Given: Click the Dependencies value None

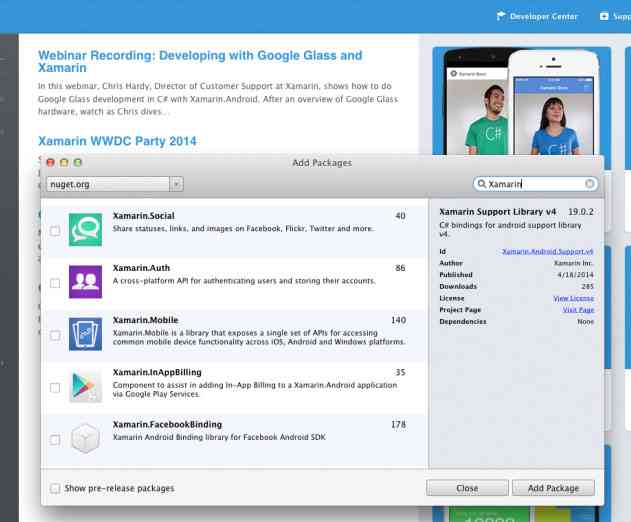Looking at the screenshot, I should [586, 322].
